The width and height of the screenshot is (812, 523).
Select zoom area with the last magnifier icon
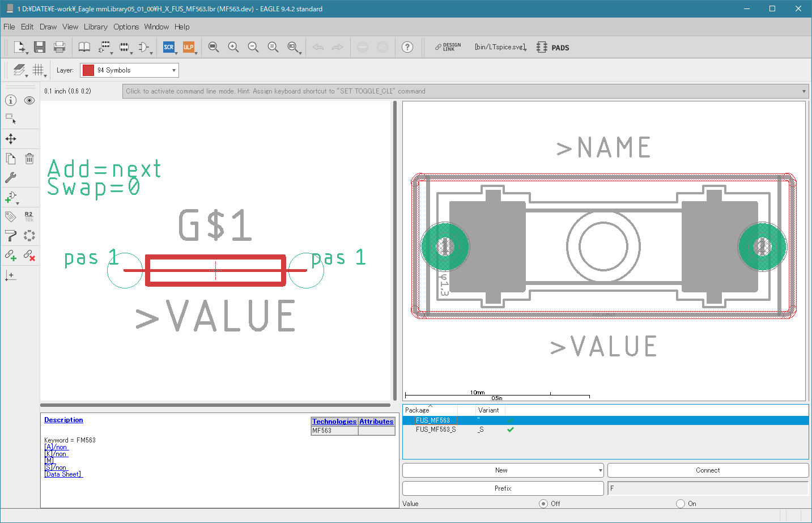click(293, 47)
